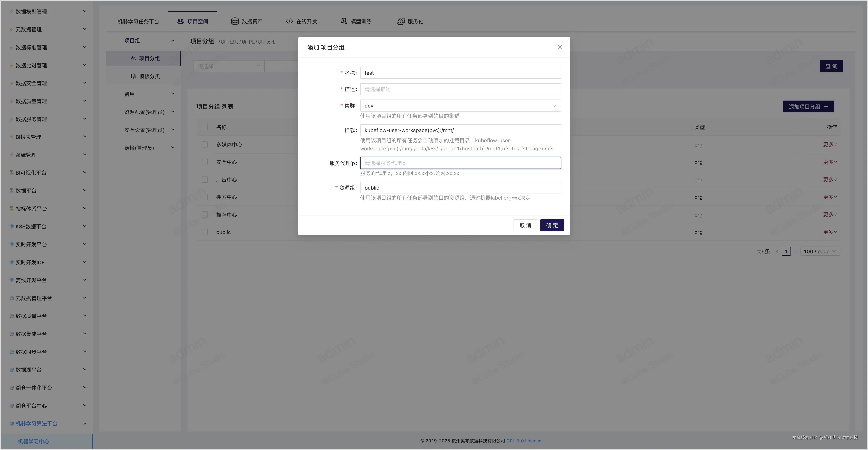Screen dimensions: 868x450
Task: Click the 项目空间 people icon
Action: pos(181,21)
